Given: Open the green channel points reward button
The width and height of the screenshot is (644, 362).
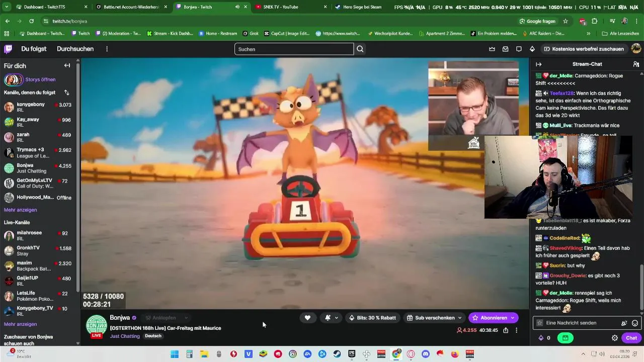Looking at the screenshot, I should coord(566,338).
